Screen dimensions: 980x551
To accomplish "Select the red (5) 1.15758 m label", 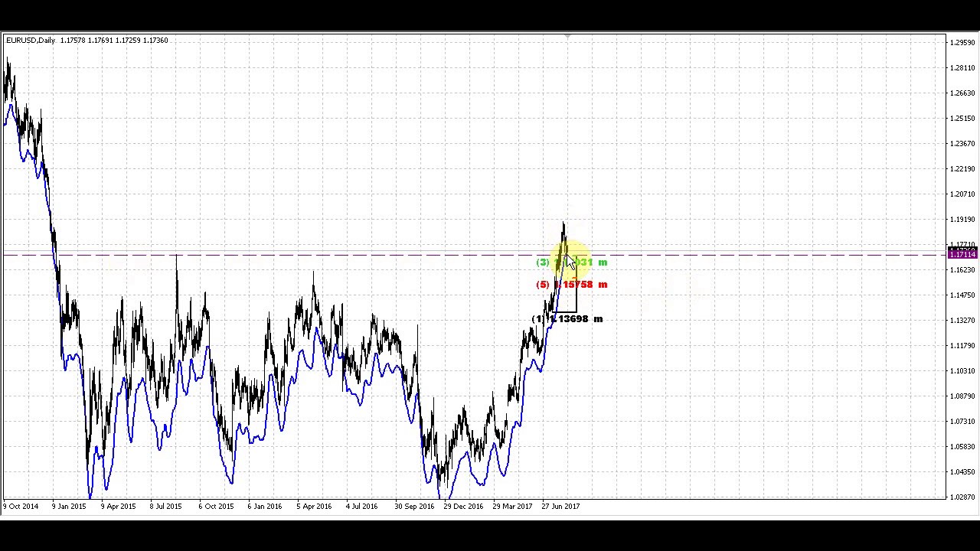I will (572, 285).
